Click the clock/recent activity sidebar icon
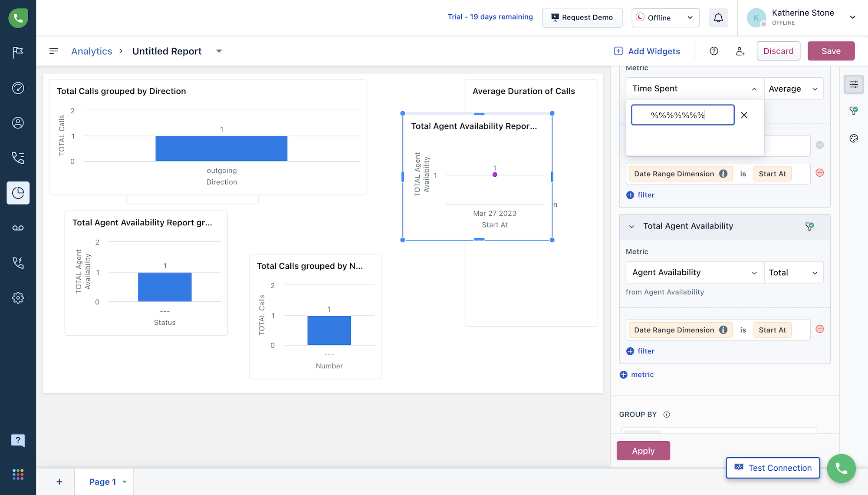The width and height of the screenshot is (868, 495). pos(18,88)
